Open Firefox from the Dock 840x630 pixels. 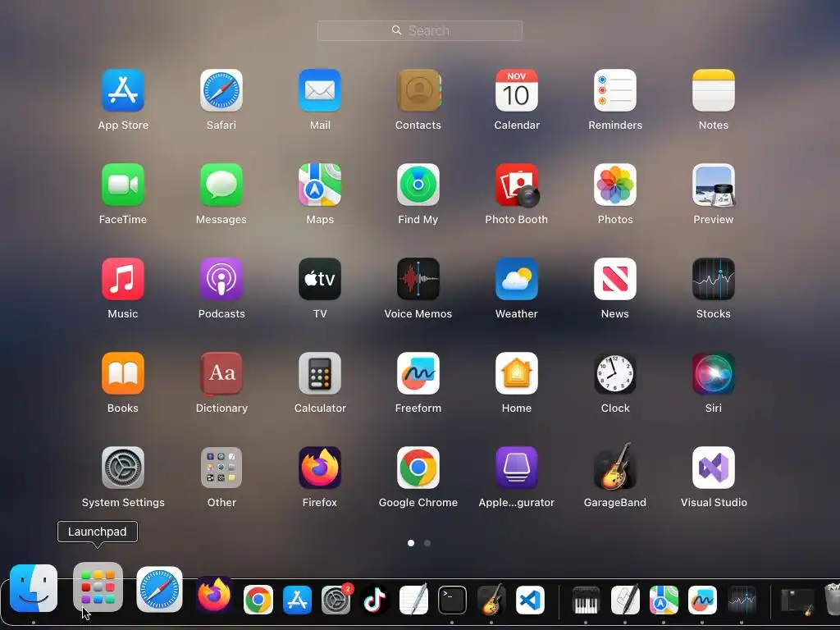[214, 595]
